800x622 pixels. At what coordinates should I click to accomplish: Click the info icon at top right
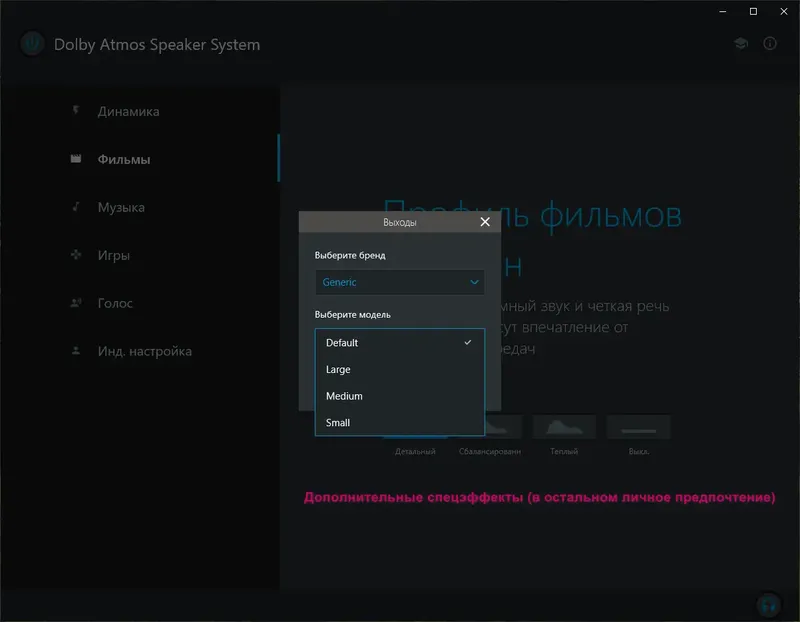[x=769, y=44]
